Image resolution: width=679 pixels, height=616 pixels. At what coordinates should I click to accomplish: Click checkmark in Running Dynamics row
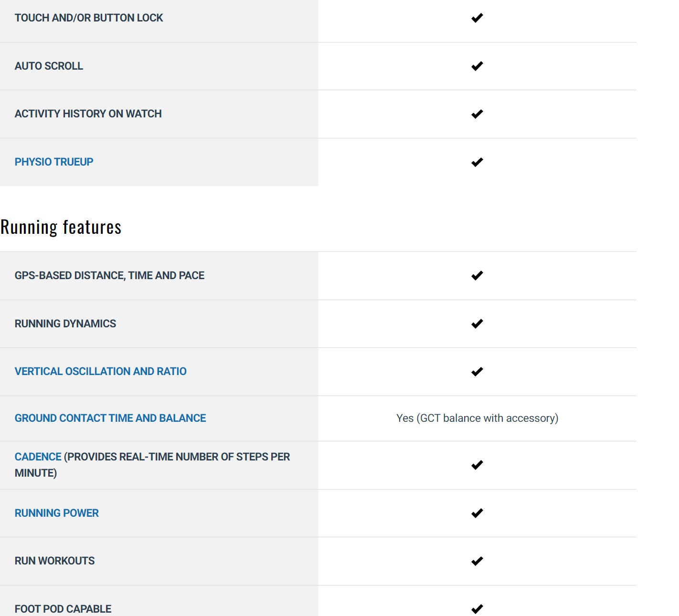pos(477,324)
